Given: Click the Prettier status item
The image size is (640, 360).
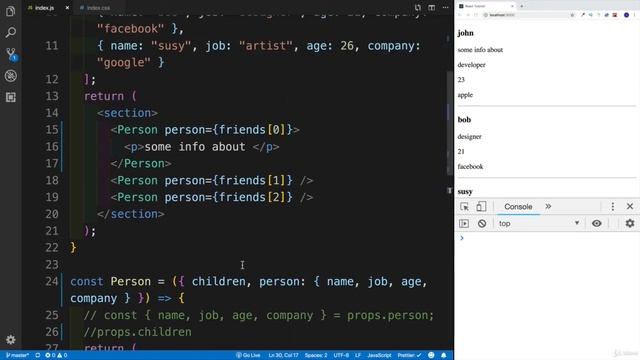Looking at the screenshot, I should (409, 355).
